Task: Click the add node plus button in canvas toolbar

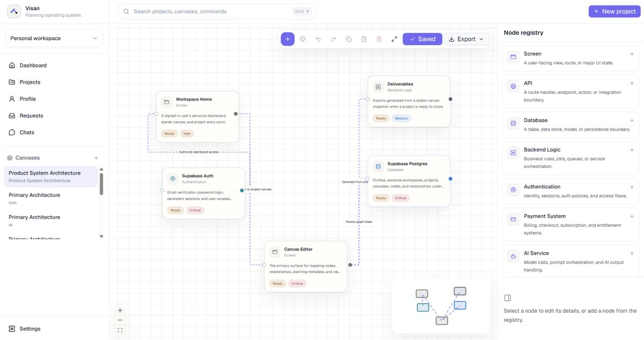Action: point(288,39)
